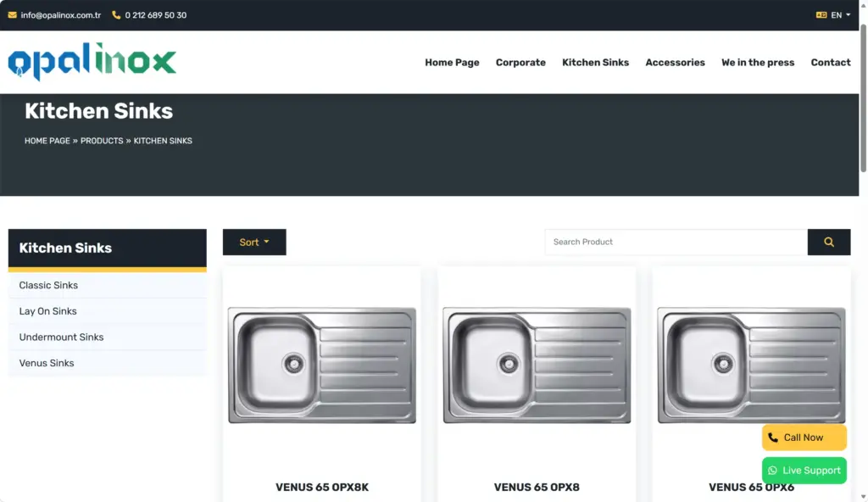Screen dimensions: 868x502
Task: Click the Search Product field
Action: tap(676, 243)
